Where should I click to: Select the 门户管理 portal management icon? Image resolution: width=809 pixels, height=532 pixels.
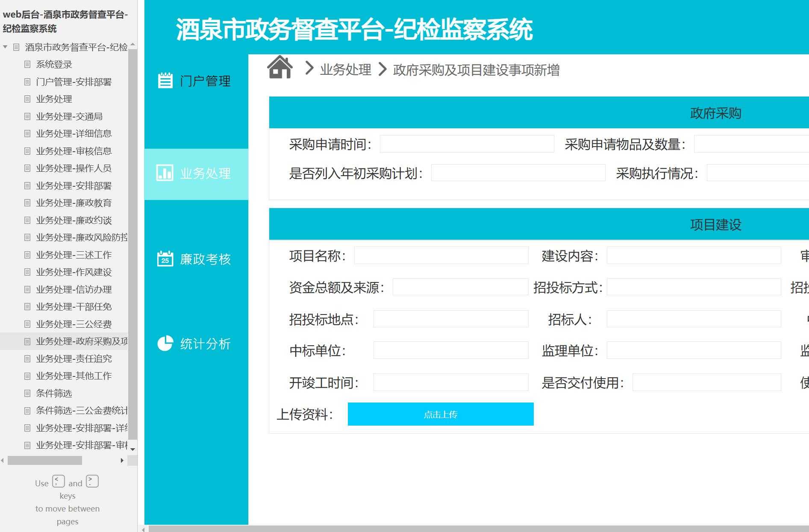click(165, 80)
